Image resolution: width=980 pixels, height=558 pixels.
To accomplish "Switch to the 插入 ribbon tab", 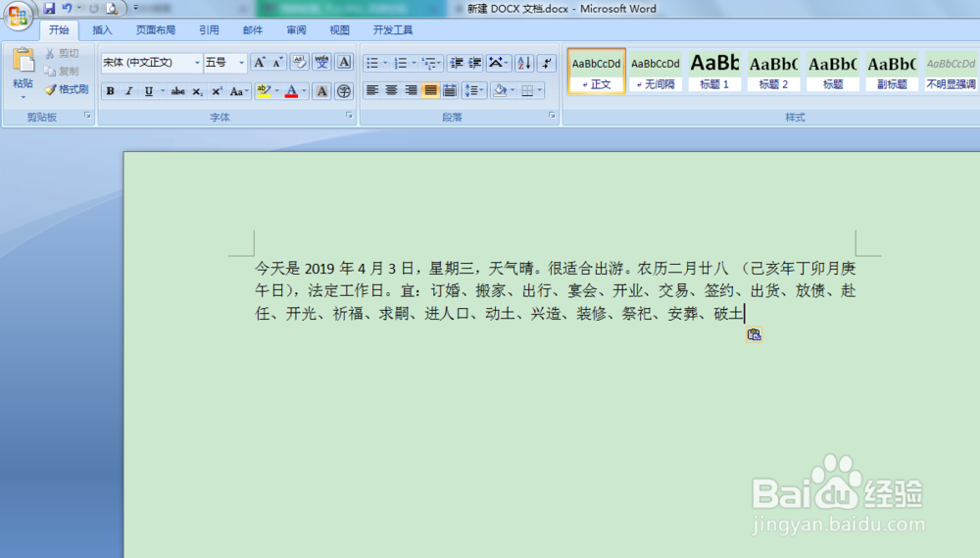I will tap(102, 30).
